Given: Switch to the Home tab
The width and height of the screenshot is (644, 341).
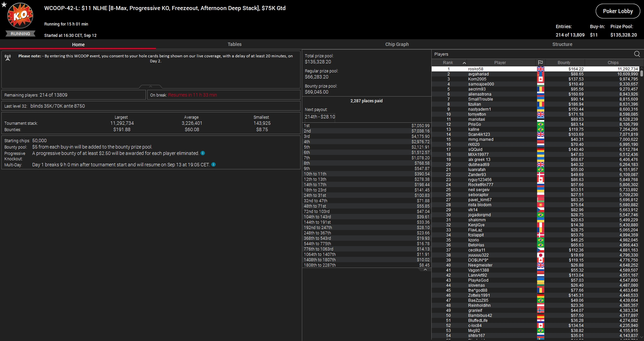Looking at the screenshot, I should coord(78,45).
